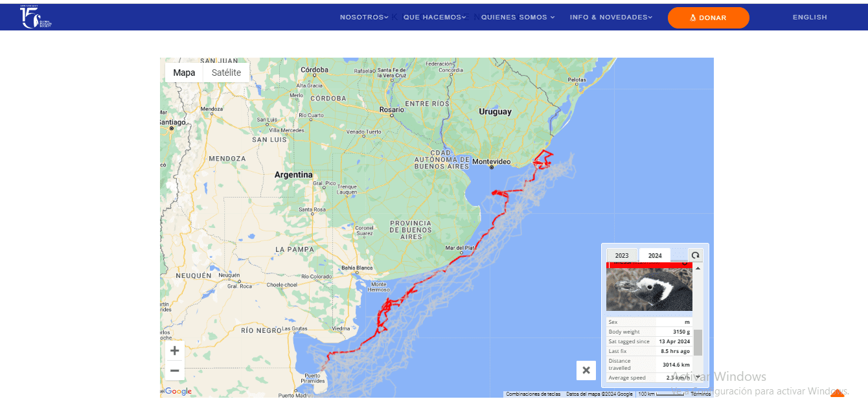Zoom out with the map minus button
This screenshot has width=868, height=410.
point(174,370)
